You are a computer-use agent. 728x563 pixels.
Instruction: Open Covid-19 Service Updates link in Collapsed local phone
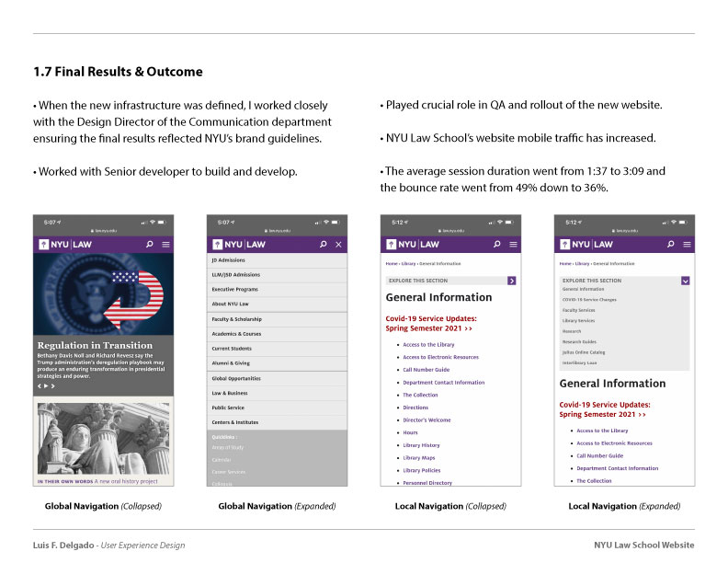431,323
